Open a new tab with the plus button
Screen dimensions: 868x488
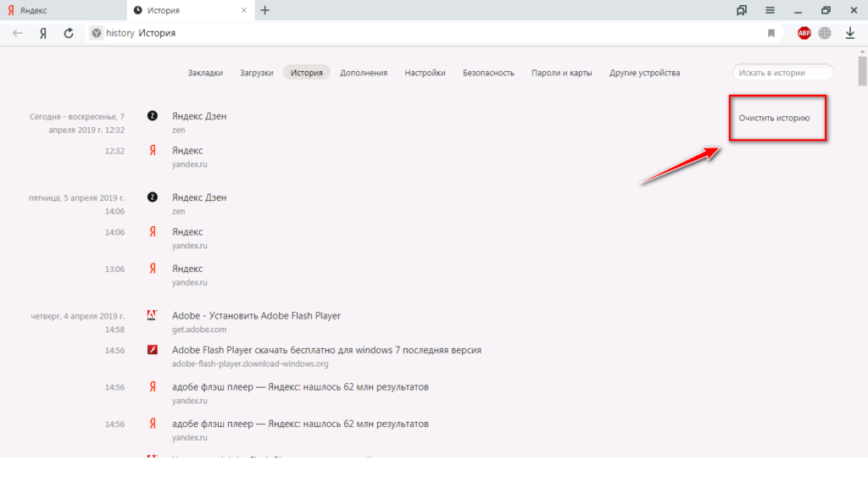(x=265, y=10)
